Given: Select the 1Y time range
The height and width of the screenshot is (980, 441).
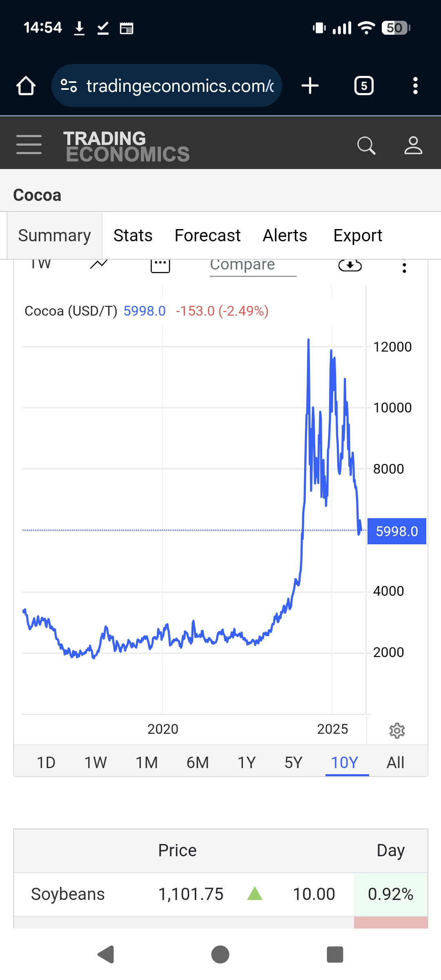Looking at the screenshot, I should pyautogui.click(x=247, y=762).
